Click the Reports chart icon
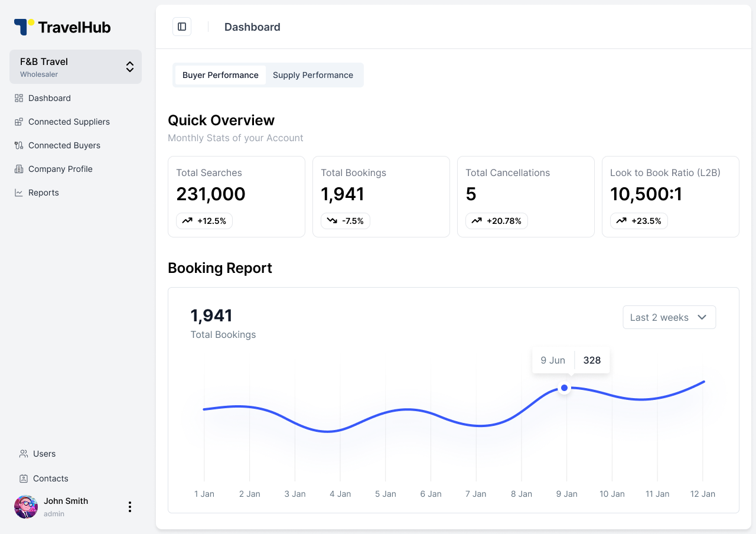 click(19, 193)
